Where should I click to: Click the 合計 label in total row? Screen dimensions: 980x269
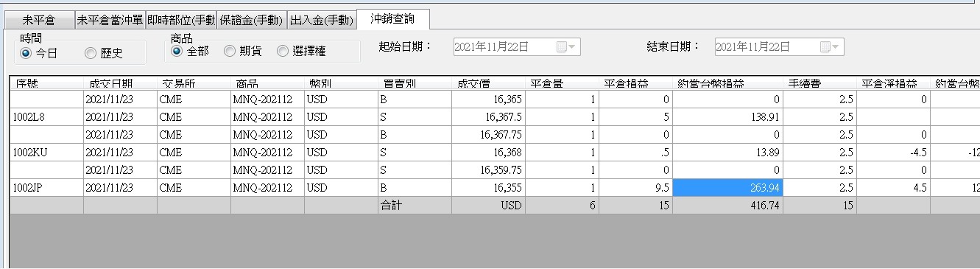(415, 206)
